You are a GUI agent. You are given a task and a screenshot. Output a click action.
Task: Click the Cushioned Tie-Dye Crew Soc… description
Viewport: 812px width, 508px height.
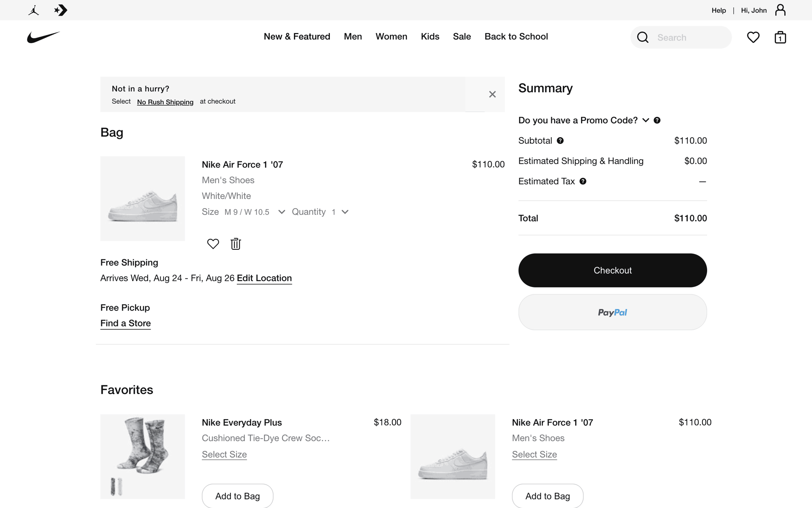pos(266,438)
